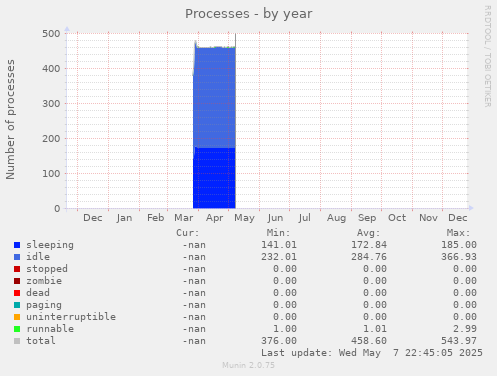Select the "stopped" legend label
497x376 pixels.
point(47,269)
